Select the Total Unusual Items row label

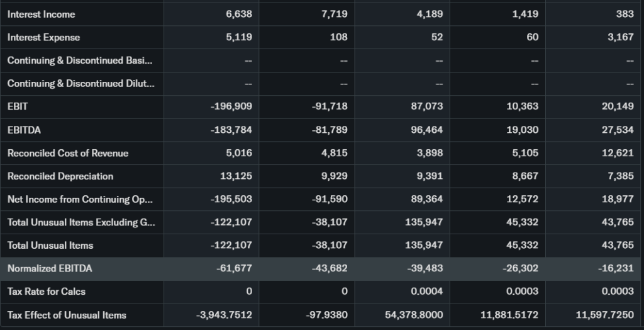tap(50, 245)
